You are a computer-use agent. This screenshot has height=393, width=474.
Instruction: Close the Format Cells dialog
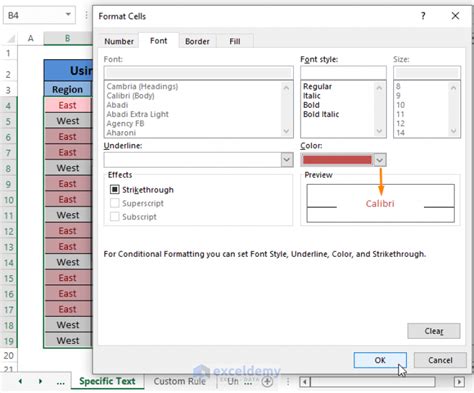[x=455, y=16]
